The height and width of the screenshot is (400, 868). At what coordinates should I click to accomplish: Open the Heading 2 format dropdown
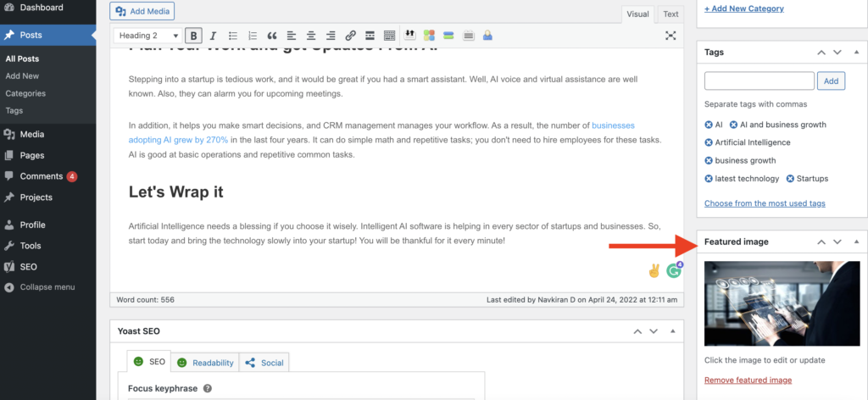click(147, 36)
